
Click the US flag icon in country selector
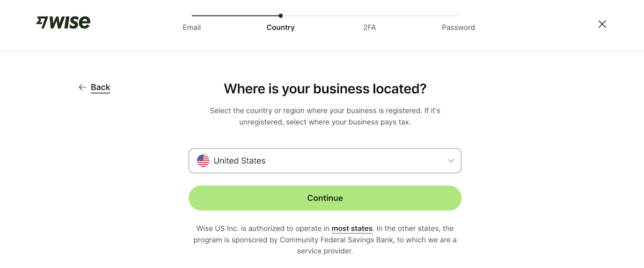203,161
